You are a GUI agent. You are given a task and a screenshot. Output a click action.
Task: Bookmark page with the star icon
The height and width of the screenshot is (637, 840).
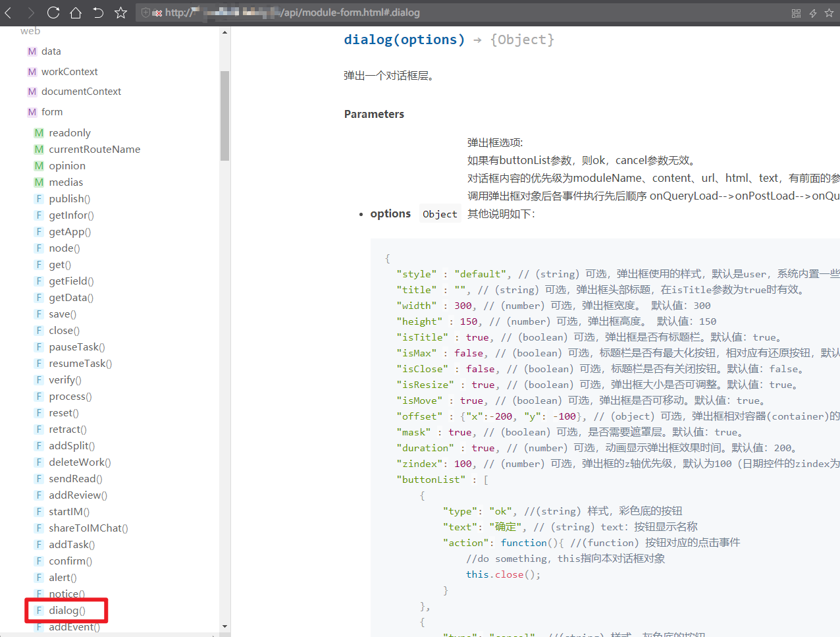coord(120,13)
